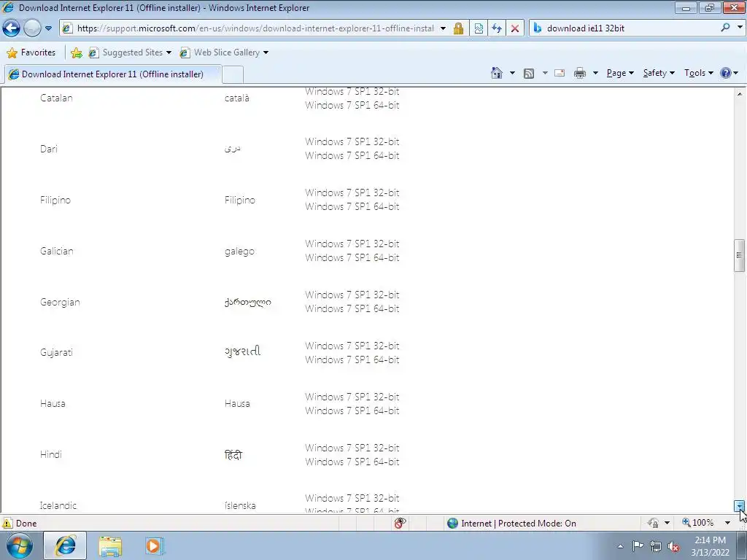Click the muted volume tray icon
The width and height of the screenshot is (747, 560).
click(x=673, y=546)
